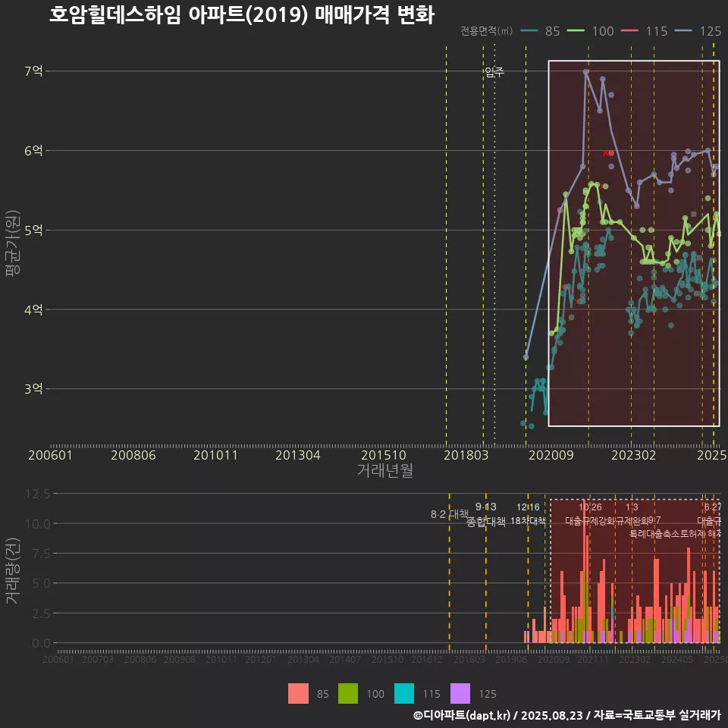Click the salmon 85 swatch in bottom legend
The image size is (728, 728).
point(298,694)
